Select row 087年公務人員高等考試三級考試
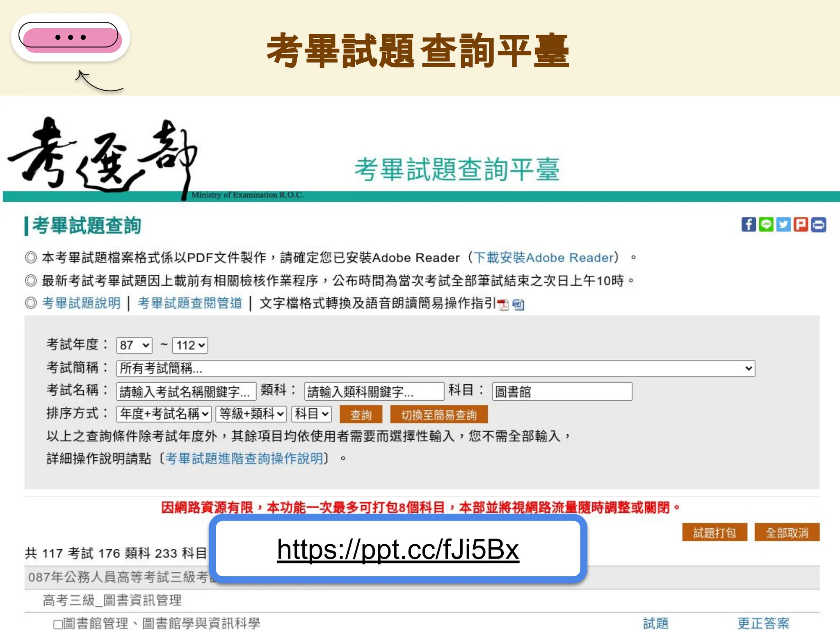840x630 pixels. [422, 577]
